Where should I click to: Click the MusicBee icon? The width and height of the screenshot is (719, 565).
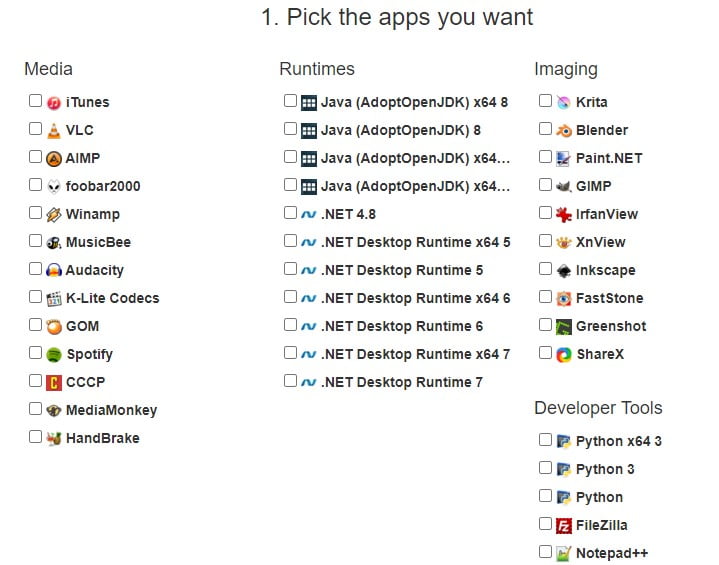[54, 243]
